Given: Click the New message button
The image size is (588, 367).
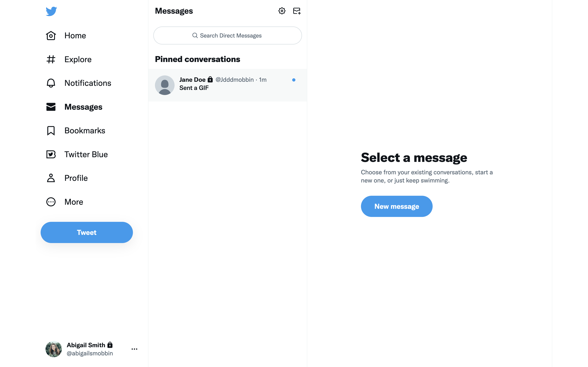Looking at the screenshot, I should pos(396,206).
